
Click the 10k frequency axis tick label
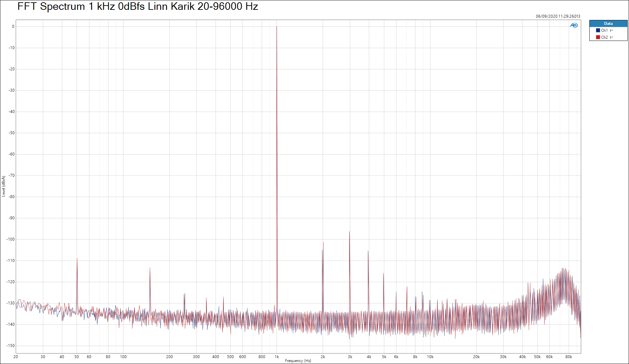430,357
